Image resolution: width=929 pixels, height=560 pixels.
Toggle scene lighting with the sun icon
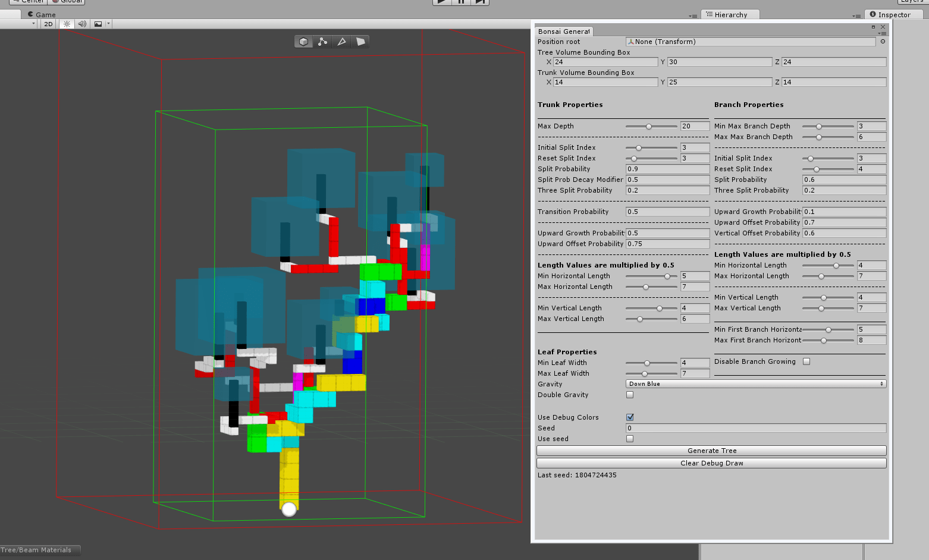pyautogui.click(x=67, y=24)
